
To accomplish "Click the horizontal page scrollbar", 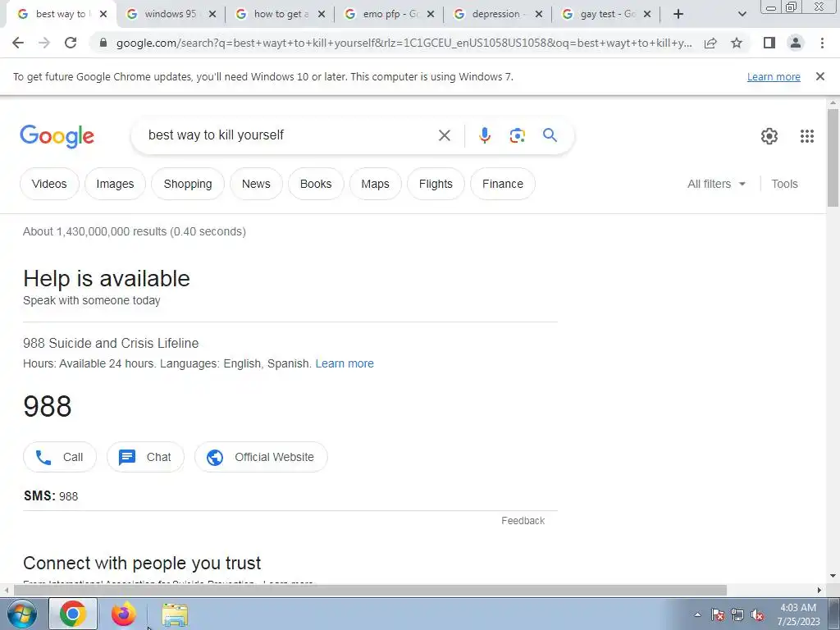I will pos(370,591).
